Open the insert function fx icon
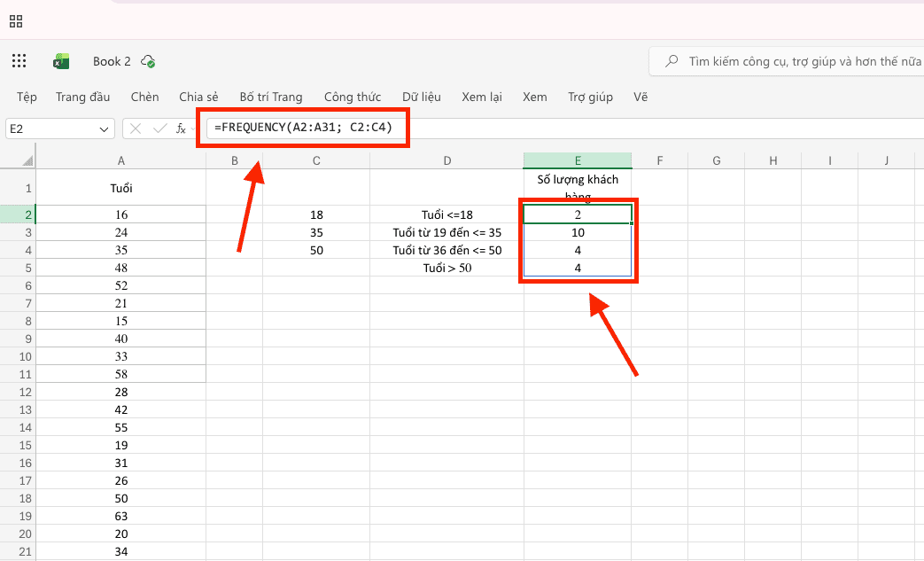This screenshot has width=924, height=561. click(182, 129)
